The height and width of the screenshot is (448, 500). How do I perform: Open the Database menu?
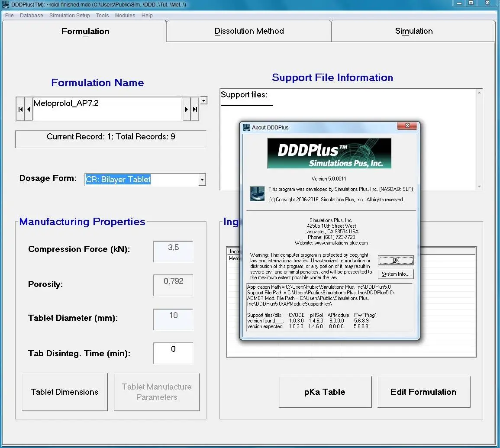(31, 15)
